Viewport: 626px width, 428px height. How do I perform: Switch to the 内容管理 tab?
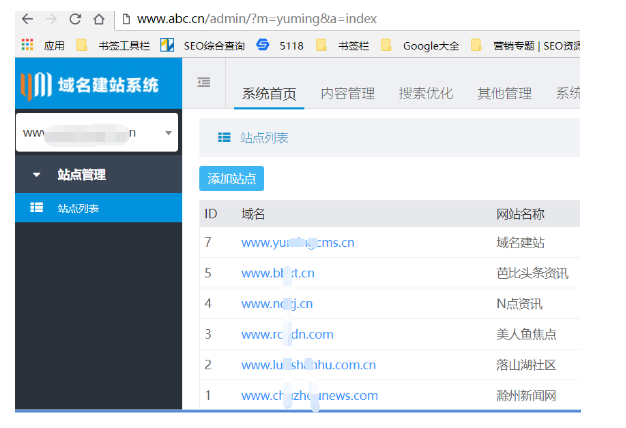pyautogui.click(x=347, y=94)
